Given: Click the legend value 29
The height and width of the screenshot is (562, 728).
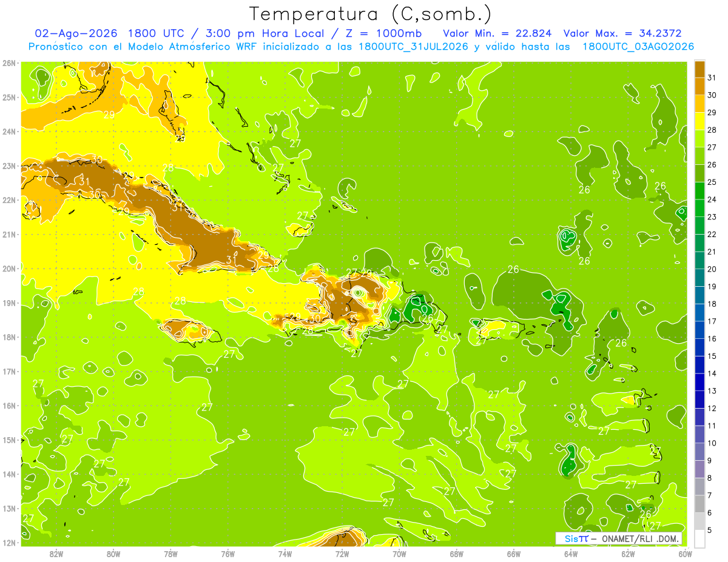Looking at the screenshot, I should (x=712, y=112).
